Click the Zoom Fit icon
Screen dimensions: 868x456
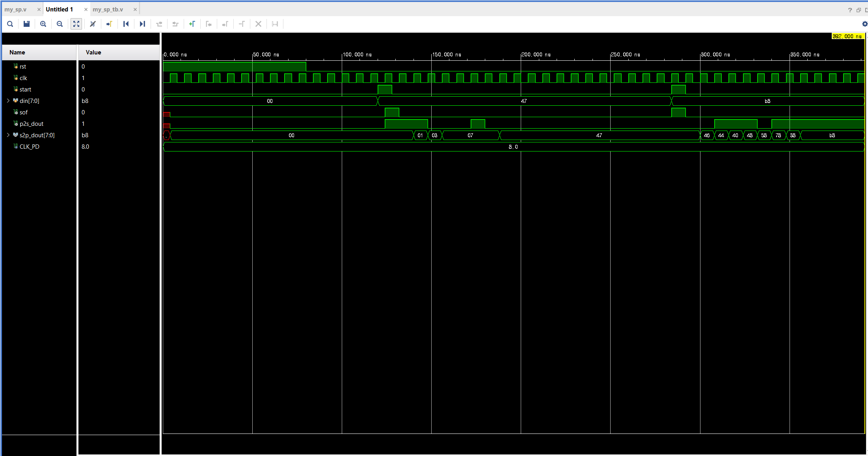click(x=76, y=24)
